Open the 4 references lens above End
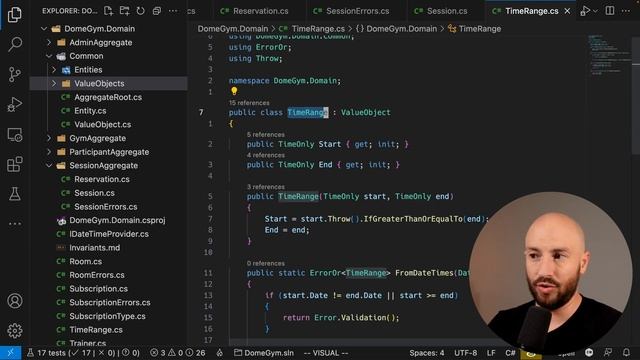Screen dimensions: 640x360 [x=266, y=155]
